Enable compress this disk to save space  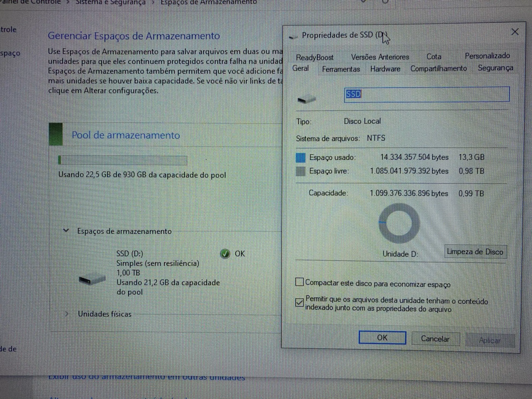[x=300, y=282]
